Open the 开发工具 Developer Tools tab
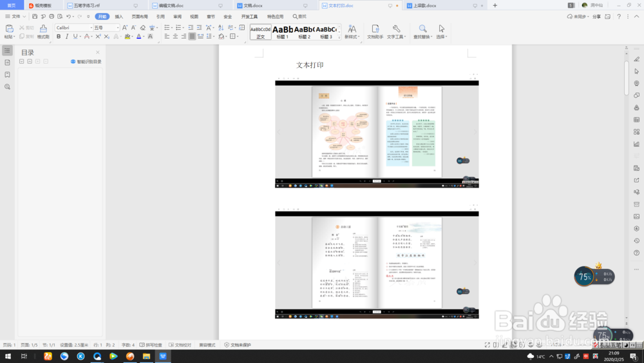Viewport: 644px width, 363px height. (x=249, y=17)
